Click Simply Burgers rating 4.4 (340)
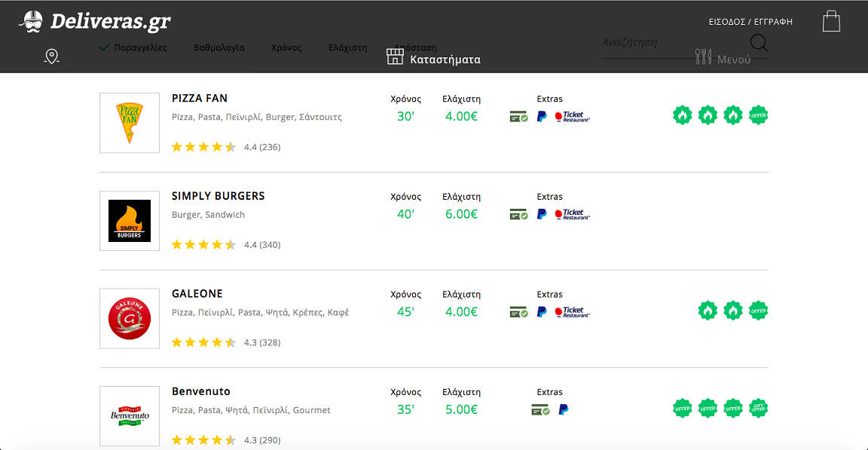The width and height of the screenshot is (868, 450). pyautogui.click(x=226, y=245)
